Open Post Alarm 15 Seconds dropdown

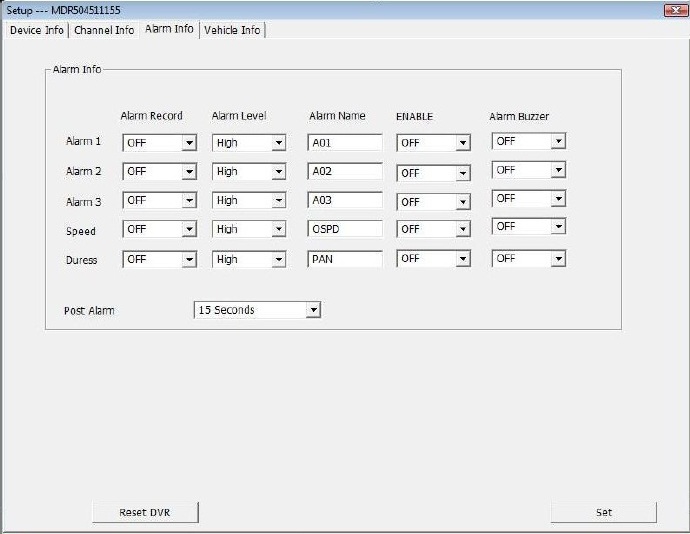coord(257,310)
